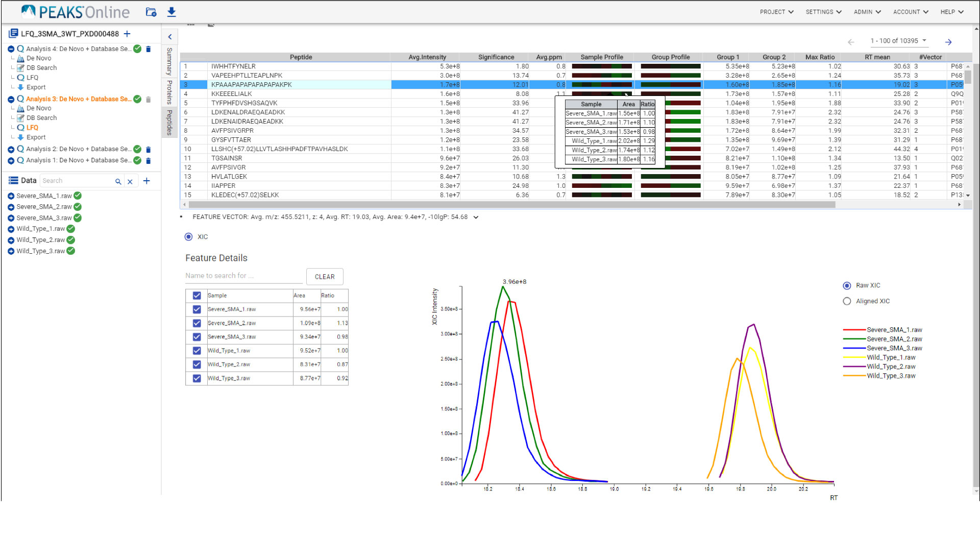Click the PEAKS Online logo
Screen dimensions: 980x533
tap(76, 12)
